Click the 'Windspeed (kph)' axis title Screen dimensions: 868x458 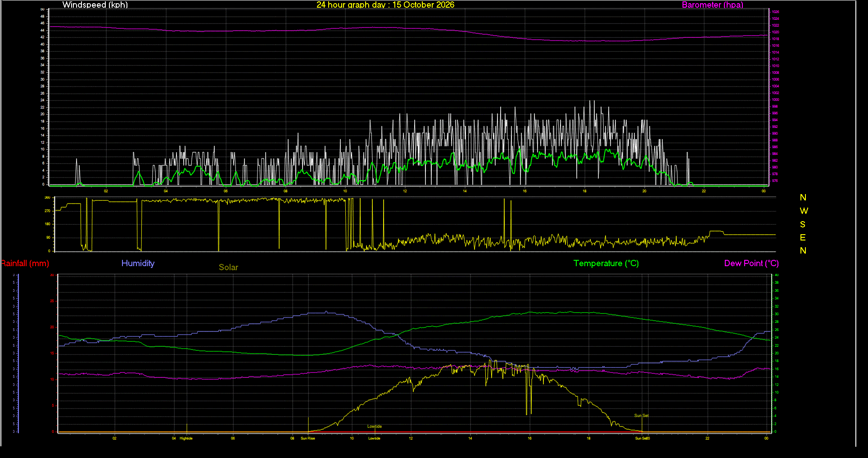click(x=95, y=5)
